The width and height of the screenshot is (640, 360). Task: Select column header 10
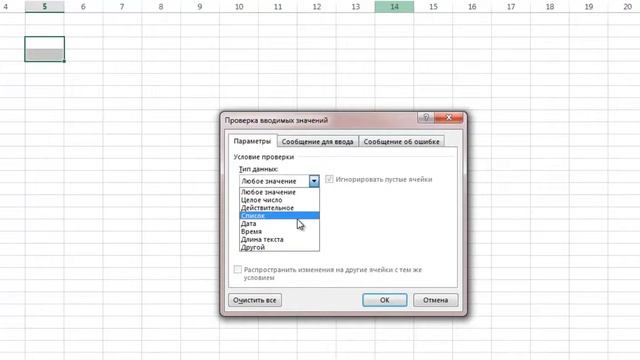pos(239,7)
